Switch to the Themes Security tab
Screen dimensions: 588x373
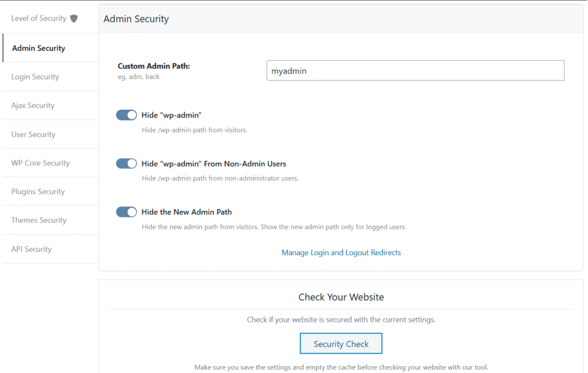point(38,220)
